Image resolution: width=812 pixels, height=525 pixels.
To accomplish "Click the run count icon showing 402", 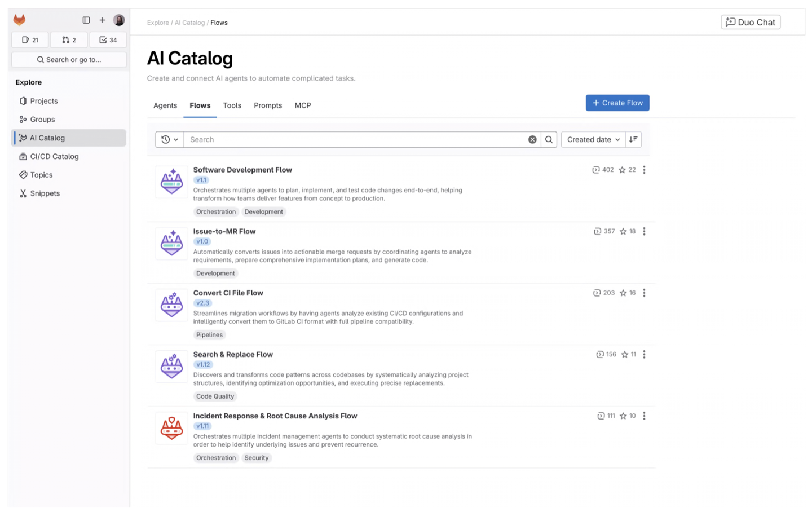I will (x=596, y=170).
